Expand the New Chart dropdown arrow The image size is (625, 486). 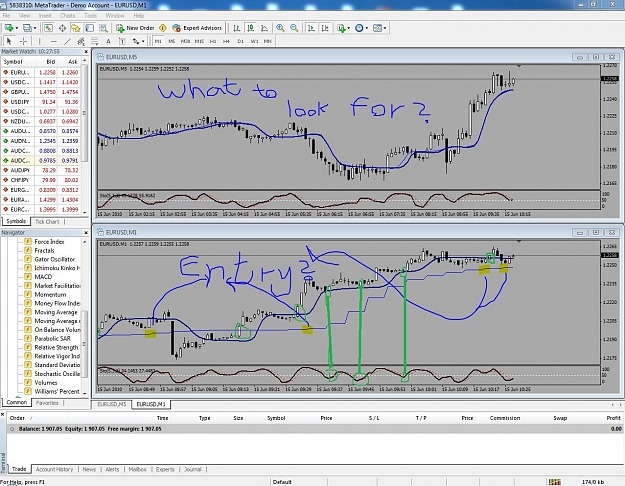coord(16,28)
